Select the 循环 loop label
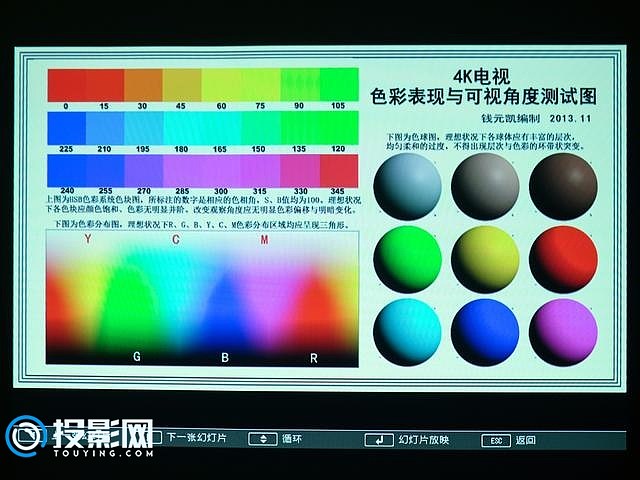 point(292,439)
